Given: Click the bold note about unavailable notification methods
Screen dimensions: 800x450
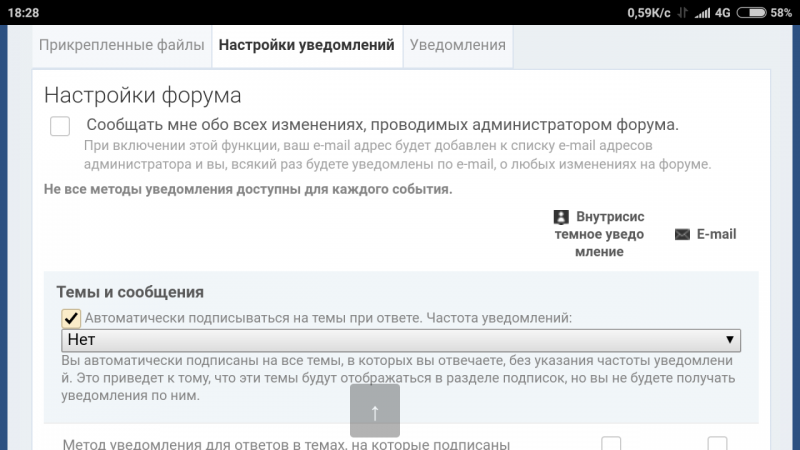Looking at the screenshot, I should click(x=248, y=189).
